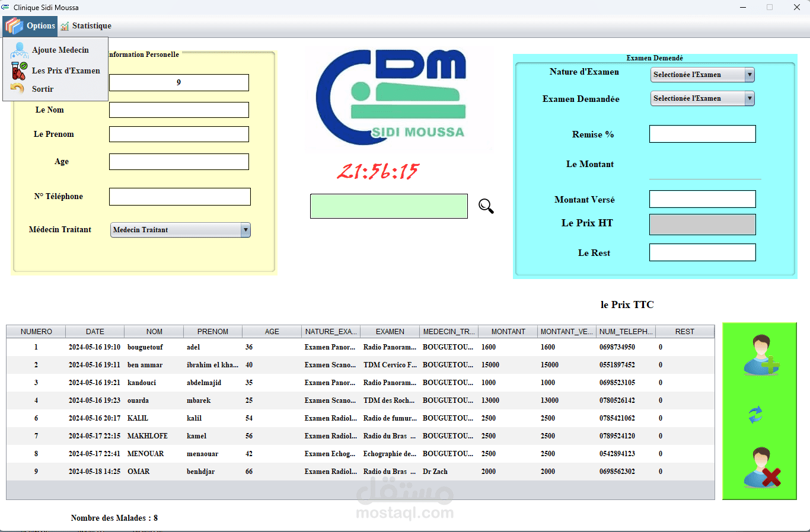Click the Nombre des Malades : 8 label

click(x=114, y=518)
